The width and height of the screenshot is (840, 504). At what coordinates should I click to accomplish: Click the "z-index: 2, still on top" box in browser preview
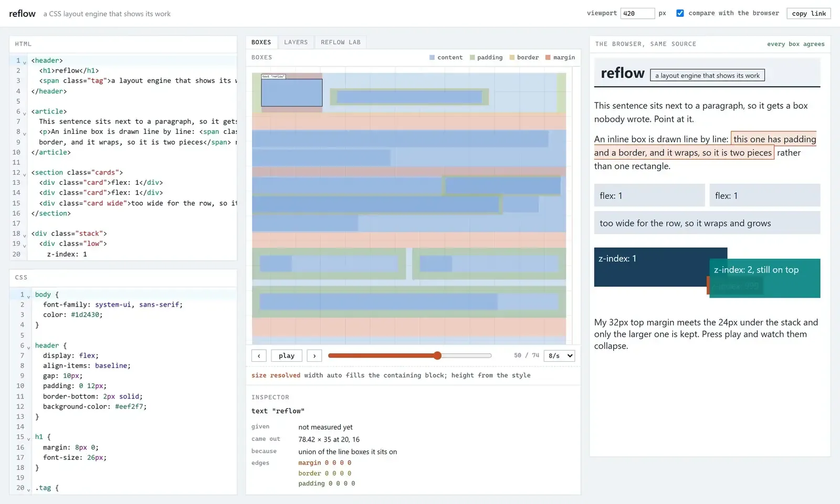pyautogui.click(x=764, y=278)
